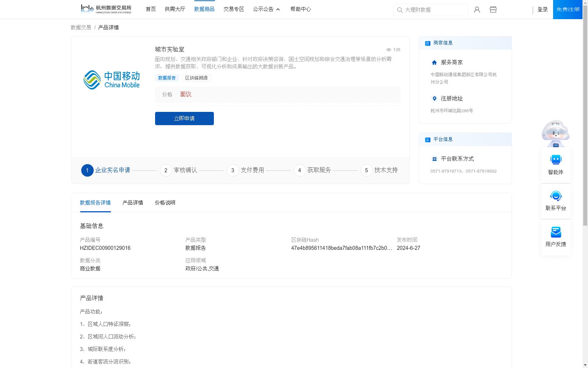Viewport: 588px width, 368px height.
Task: Click the 区块链溯源 tag
Action: tap(197, 78)
